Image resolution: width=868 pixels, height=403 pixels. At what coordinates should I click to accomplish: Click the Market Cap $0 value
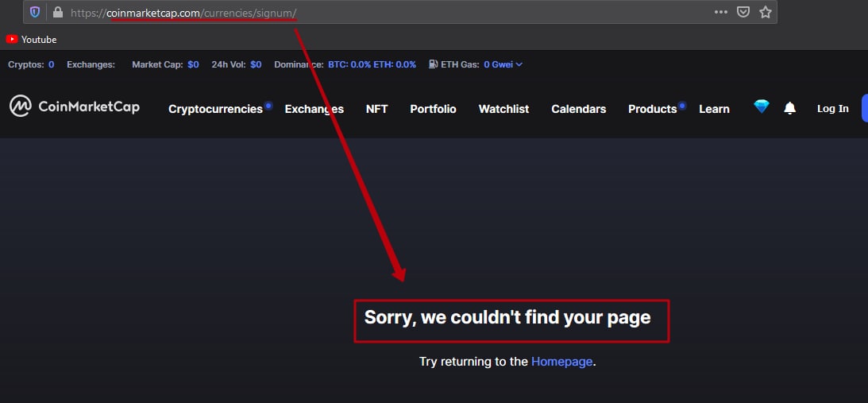pos(193,64)
